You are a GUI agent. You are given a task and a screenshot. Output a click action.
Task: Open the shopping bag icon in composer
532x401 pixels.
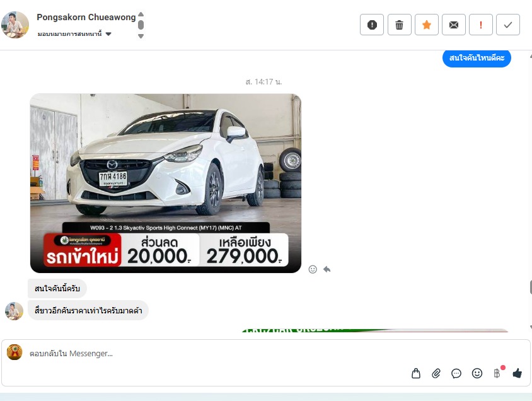(416, 373)
